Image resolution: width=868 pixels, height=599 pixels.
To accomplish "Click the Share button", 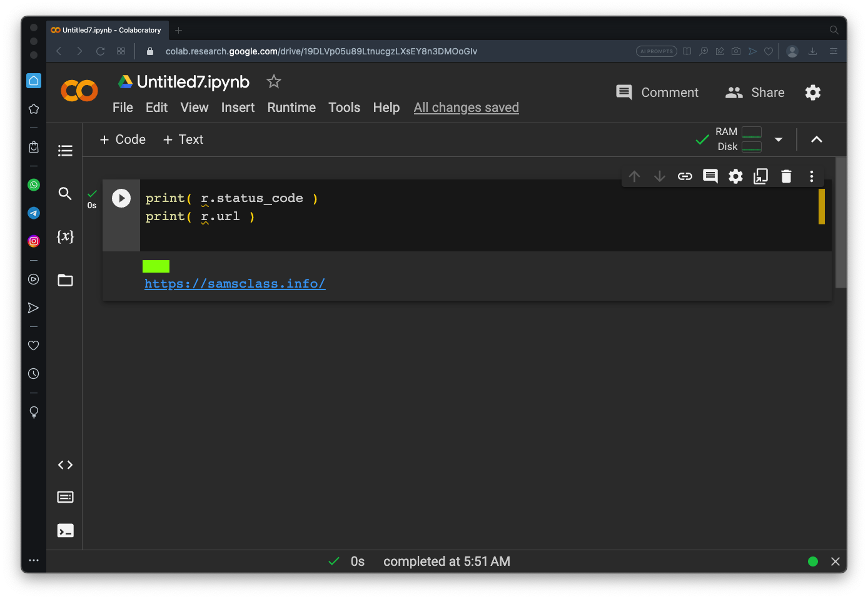I will [x=755, y=93].
